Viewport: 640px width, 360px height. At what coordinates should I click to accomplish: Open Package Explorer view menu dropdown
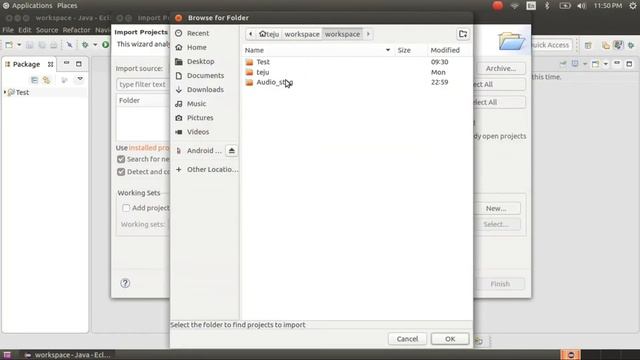point(80,79)
